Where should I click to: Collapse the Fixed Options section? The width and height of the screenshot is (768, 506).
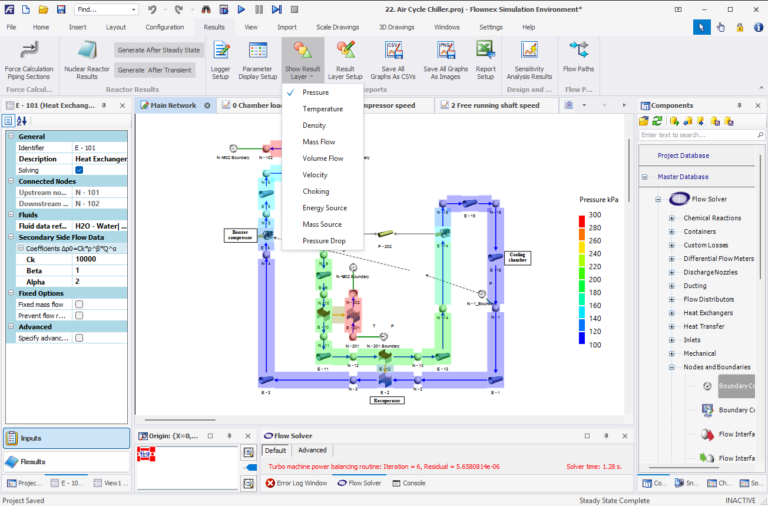[11, 293]
